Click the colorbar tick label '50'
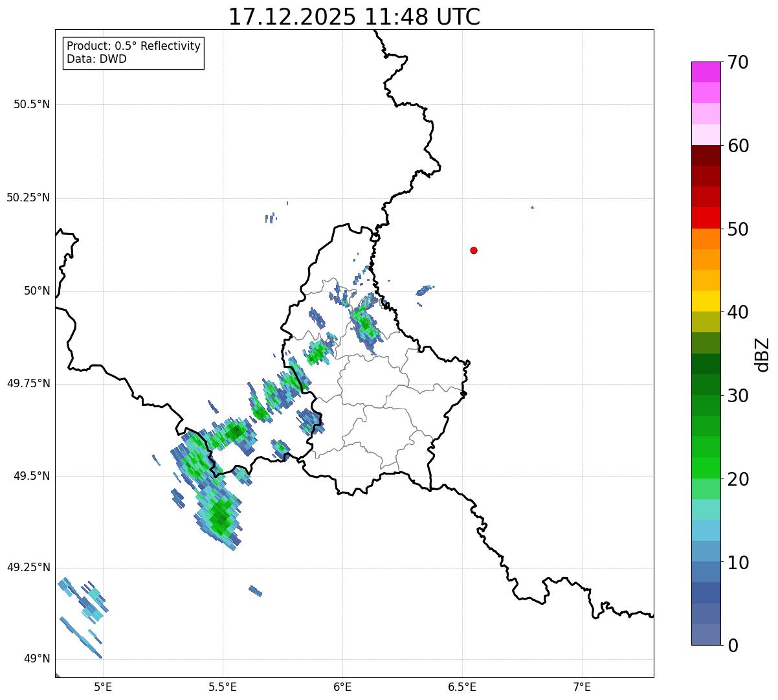 coord(738,229)
